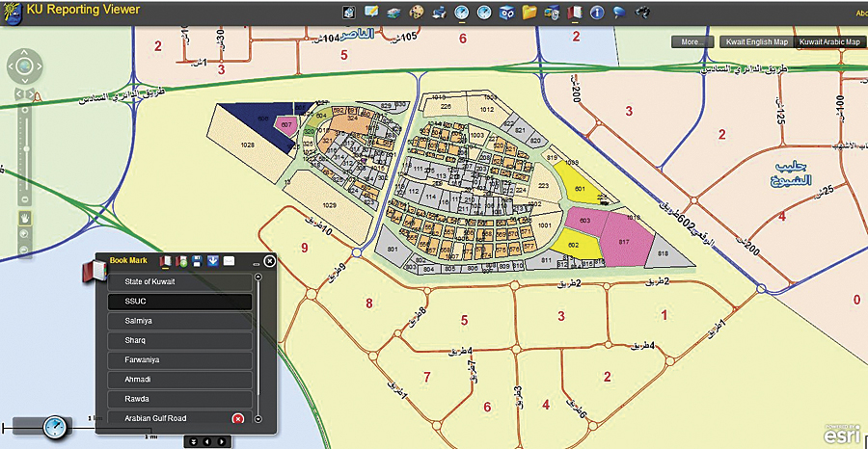
Task: Go to next map extent arrow
Action: click(x=30, y=94)
